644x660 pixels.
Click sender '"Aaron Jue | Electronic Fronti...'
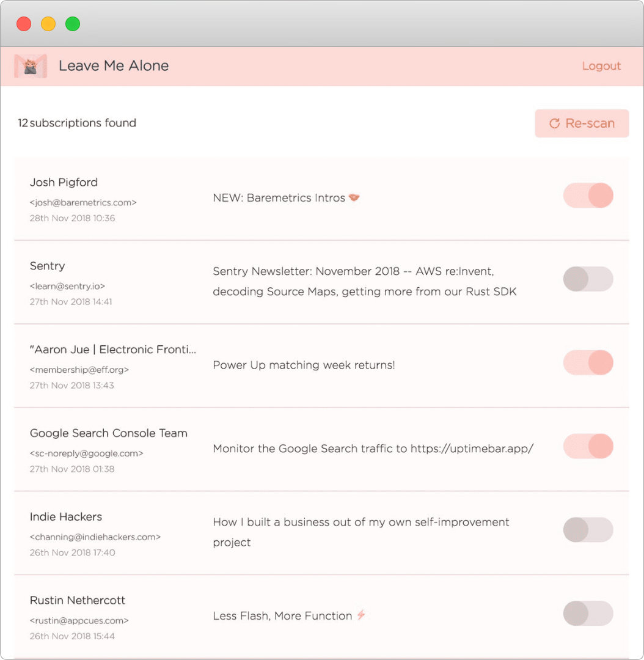[x=113, y=350]
